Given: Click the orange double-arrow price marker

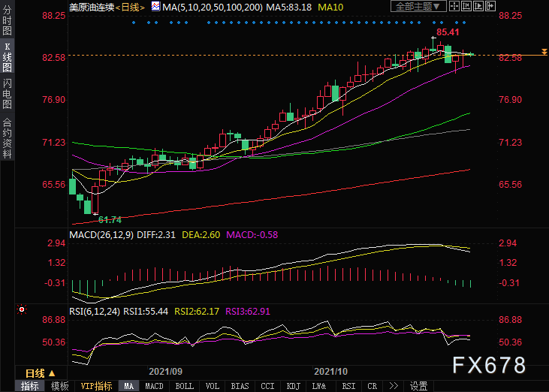Looking at the screenshot, I should (x=544, y=52).
